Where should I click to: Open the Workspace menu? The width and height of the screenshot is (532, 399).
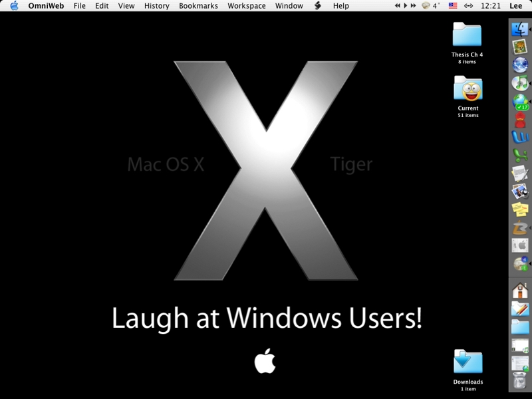246,6
